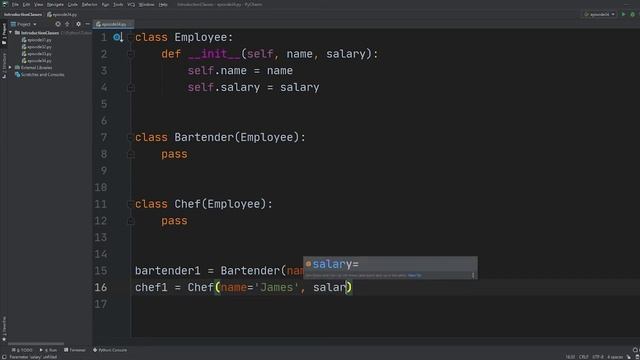Screen dimensions: 640x360
Task: Click the locate/scroll-from-source target icon
Action: pyautogui.click(x=58, y=24)
